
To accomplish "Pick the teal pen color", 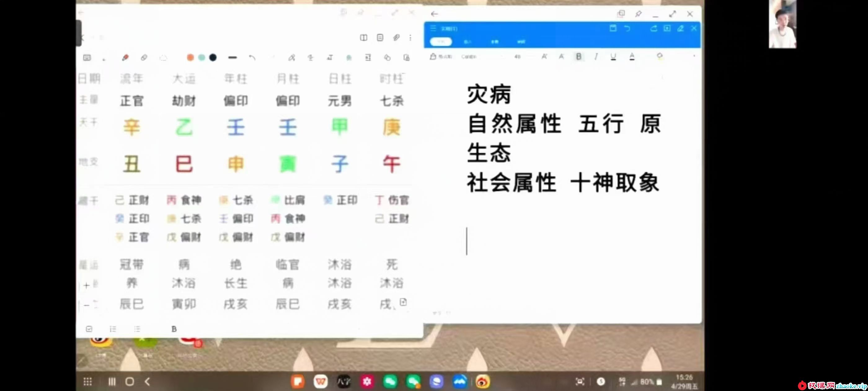I will click(201, 58).
